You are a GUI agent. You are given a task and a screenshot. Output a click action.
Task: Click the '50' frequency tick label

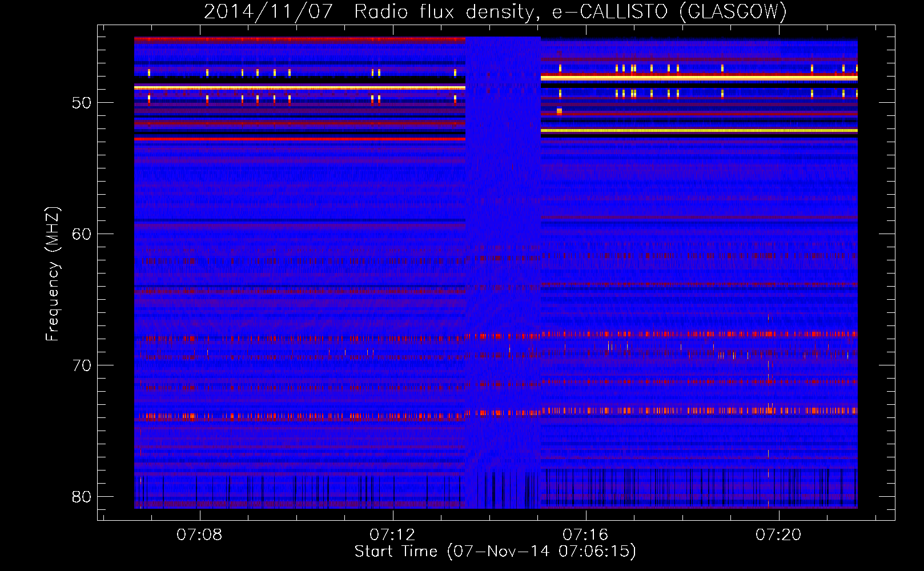[x=82, y=103]
